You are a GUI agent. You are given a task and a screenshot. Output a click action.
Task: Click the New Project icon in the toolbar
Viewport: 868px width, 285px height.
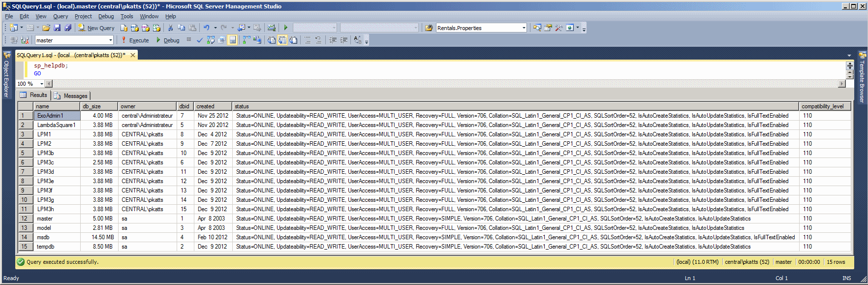pos(13,28)
